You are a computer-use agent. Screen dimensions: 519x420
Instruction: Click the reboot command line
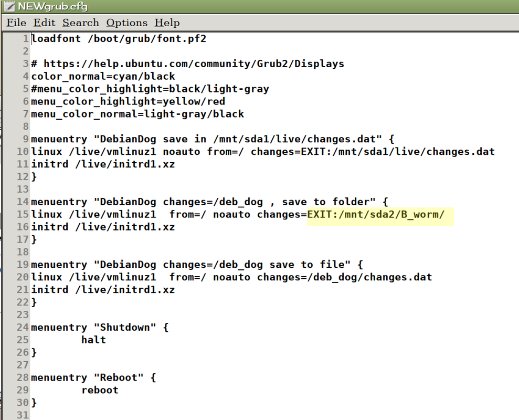pos(100,390)
